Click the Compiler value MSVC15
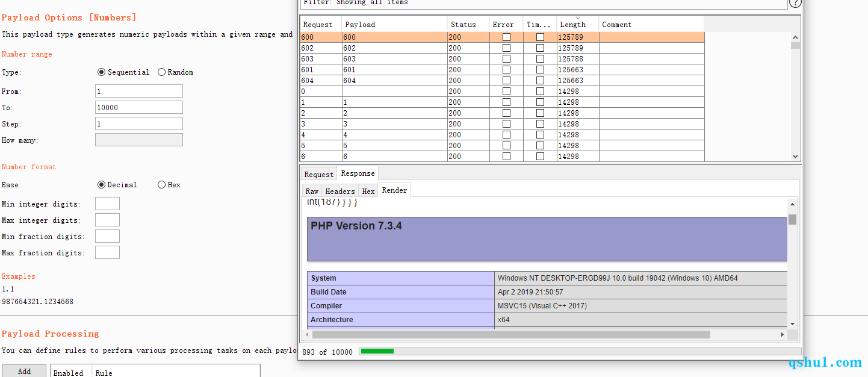Viewport: 868px width, 377px height. tap(542, 306)
